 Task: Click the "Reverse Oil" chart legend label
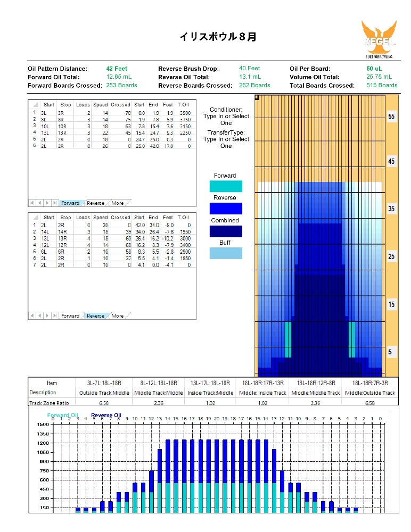point(106,415)
